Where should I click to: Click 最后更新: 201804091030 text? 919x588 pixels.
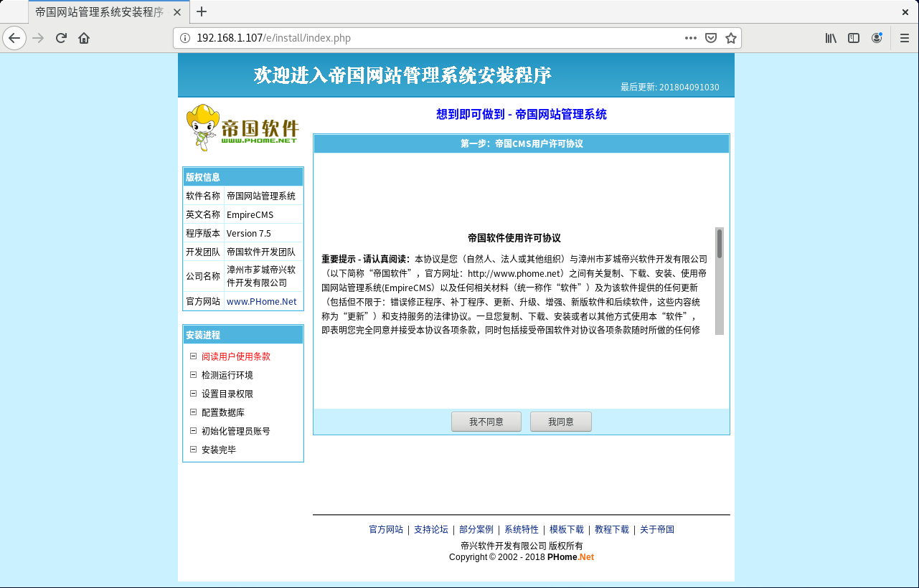(670, 87)
